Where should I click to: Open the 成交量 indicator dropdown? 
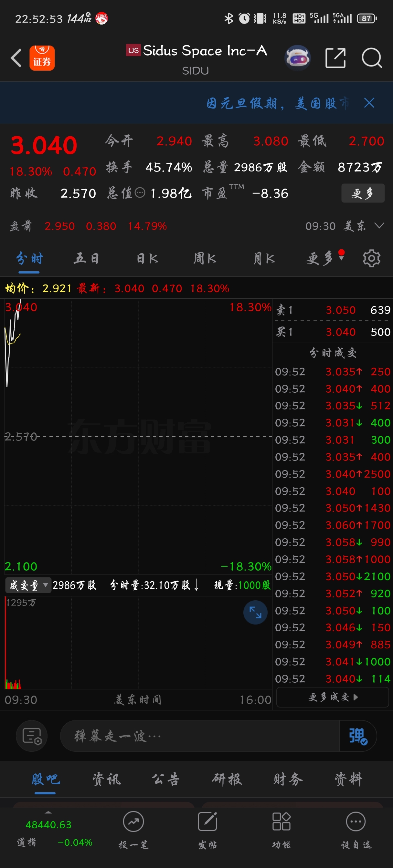[x=28, y=585]
